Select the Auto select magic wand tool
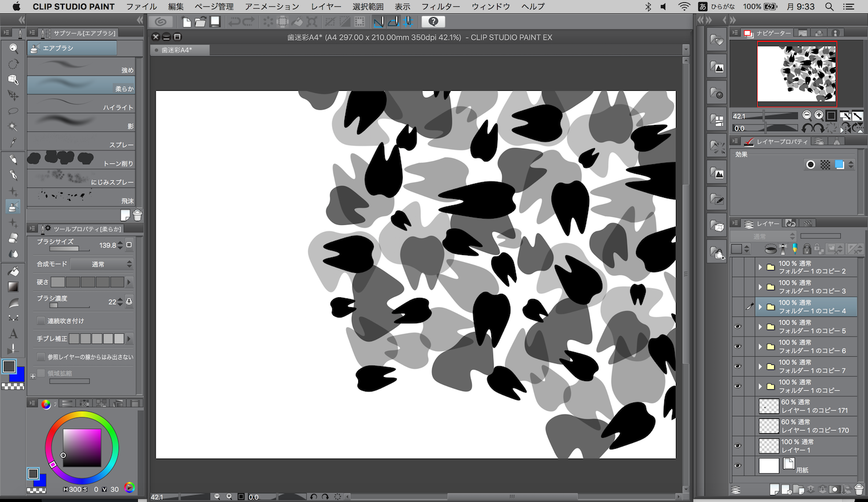This screenshot has height=502, width=868. tap(13, 127)
